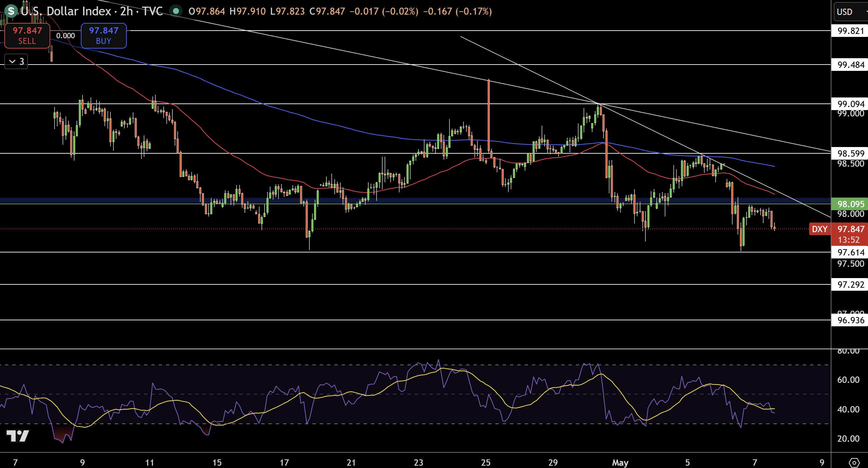The width and height of the screenshot is (868, 468).
Task: Select the 99.821 horizontal line price label
Action: click(850, 31)
